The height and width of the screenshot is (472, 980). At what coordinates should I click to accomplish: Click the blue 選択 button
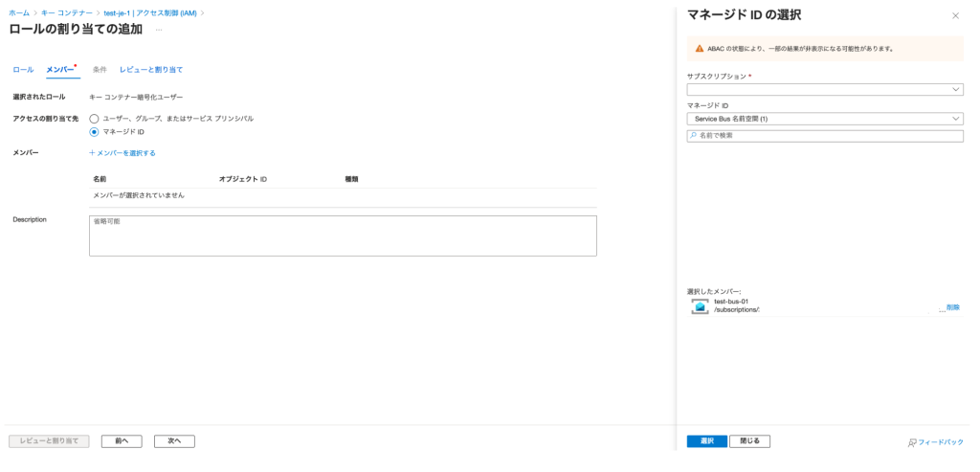click(706, 441)
